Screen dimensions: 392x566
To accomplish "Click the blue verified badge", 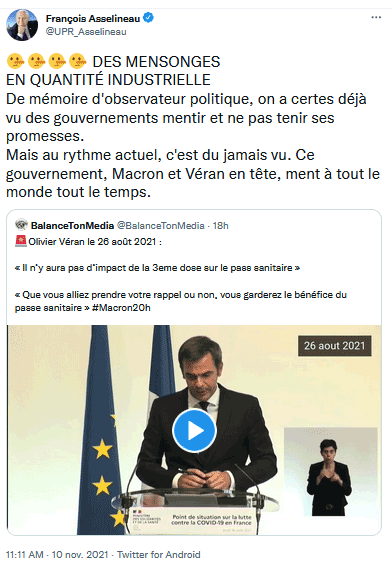I will 148,18.
